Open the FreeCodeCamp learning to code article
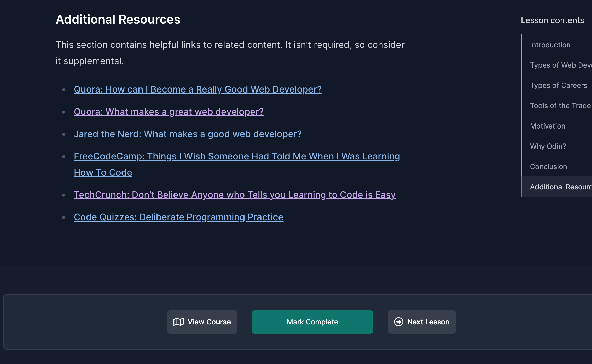The height and width of the screenshot is (364, 592). (237, 156)
